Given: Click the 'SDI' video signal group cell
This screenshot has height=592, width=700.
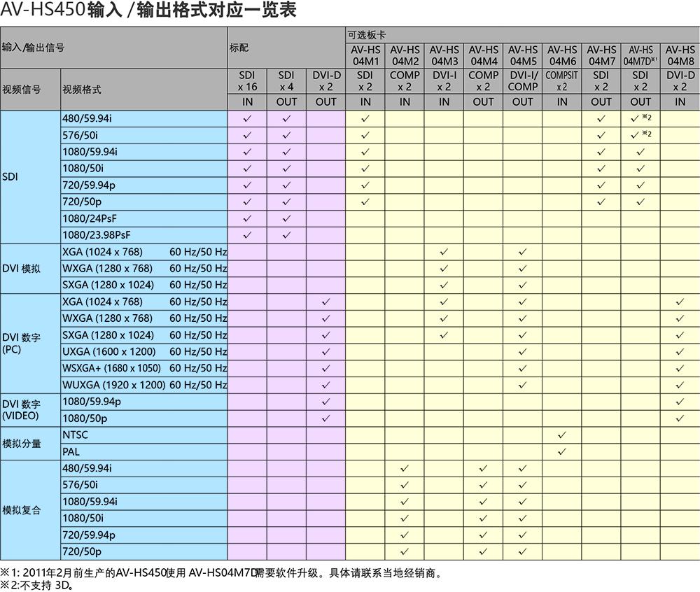Looking at the screenshot, I should point(30,176).
